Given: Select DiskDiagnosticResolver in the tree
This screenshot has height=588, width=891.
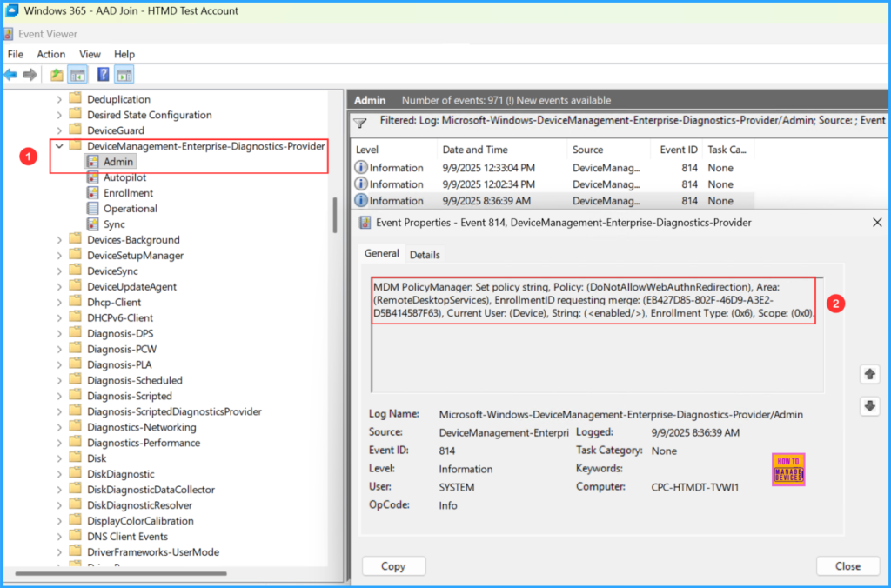Looking at the screenshot, I should click(139, 505).
